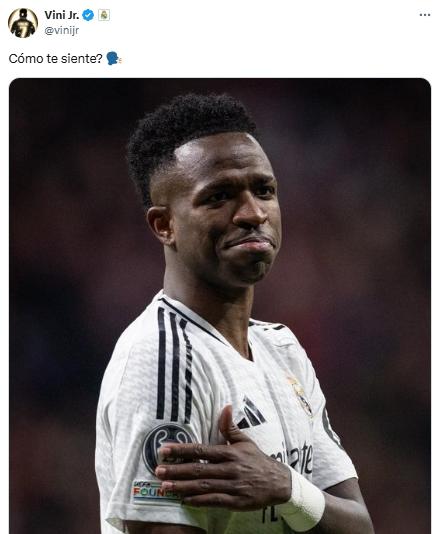Click the UEFA Foundation sleeve patch

coord(155,492)
